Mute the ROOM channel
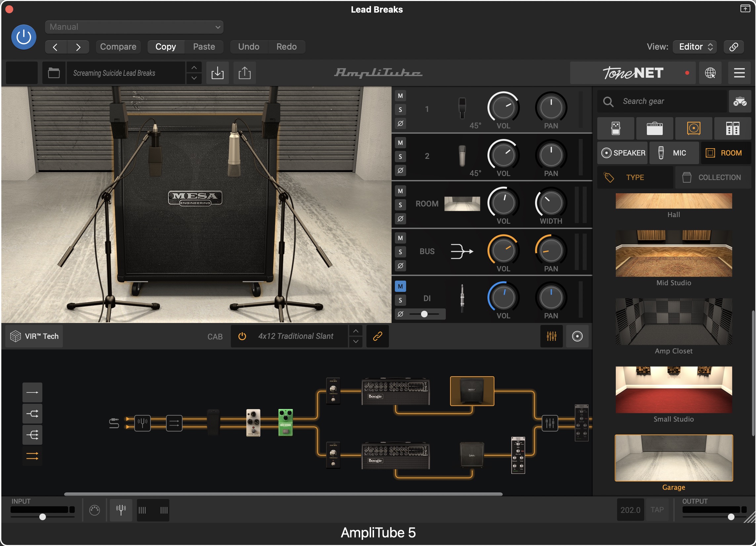The image size is (756, 546). (400, 191)
